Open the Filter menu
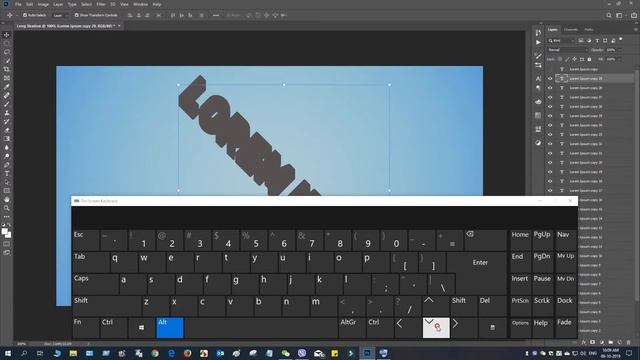Viewport: 640px width, 360px height. (x=101, y=4)
